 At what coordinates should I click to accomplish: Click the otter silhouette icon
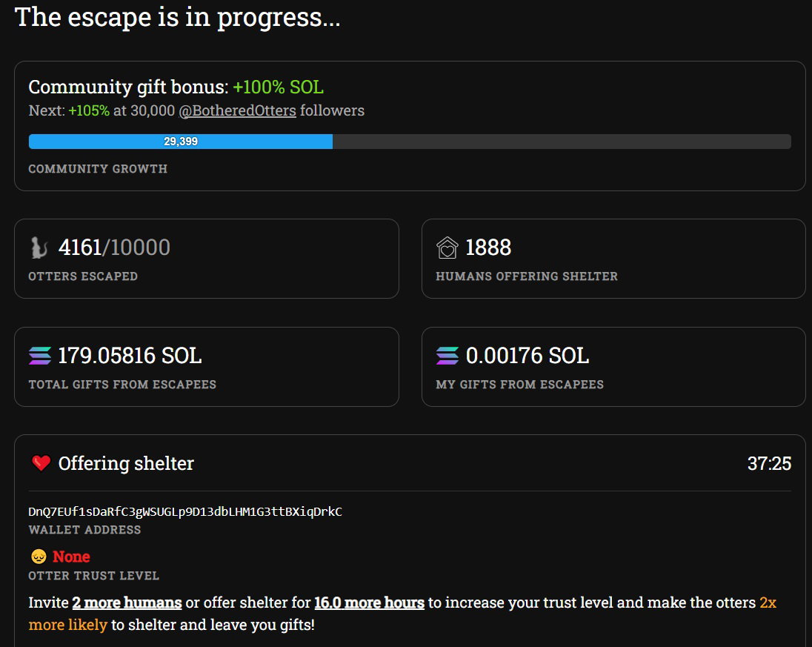39,248
